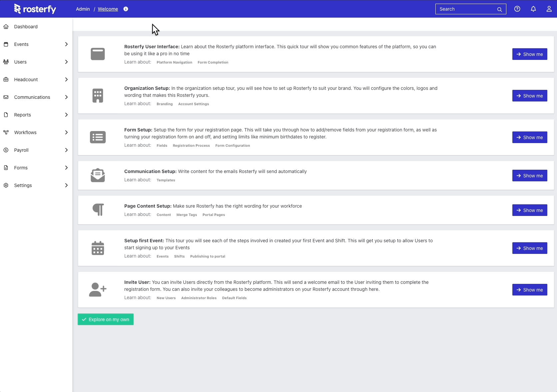Click the Communication Setup envelope icon

click(98, 175)
